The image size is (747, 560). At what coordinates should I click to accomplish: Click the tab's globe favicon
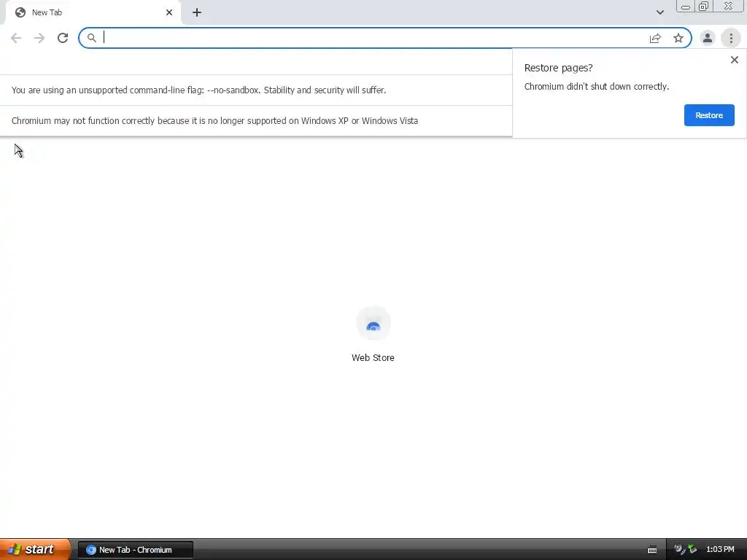pyautogui.click(x=20, y=12)
